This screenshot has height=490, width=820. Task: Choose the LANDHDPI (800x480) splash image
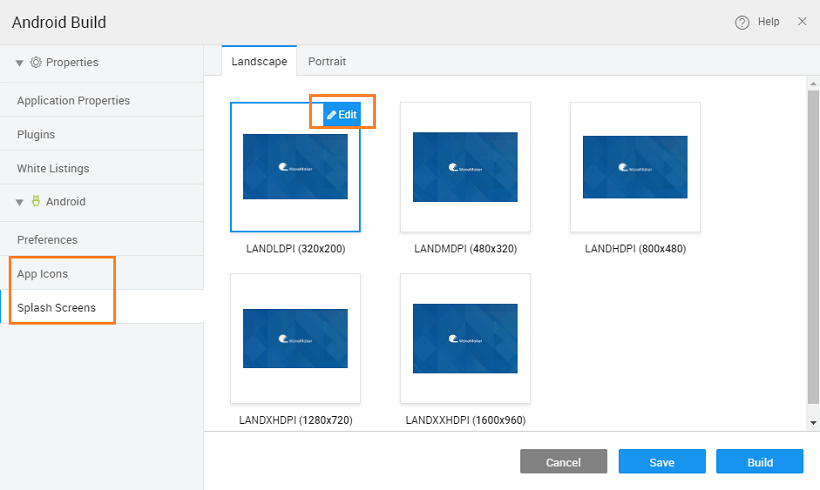click(635, 167)
